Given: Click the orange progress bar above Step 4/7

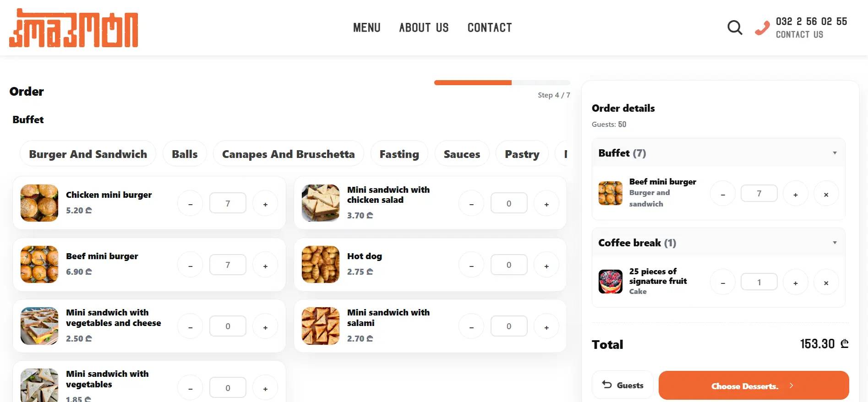Looking at the screenshot, I should 473,82.
